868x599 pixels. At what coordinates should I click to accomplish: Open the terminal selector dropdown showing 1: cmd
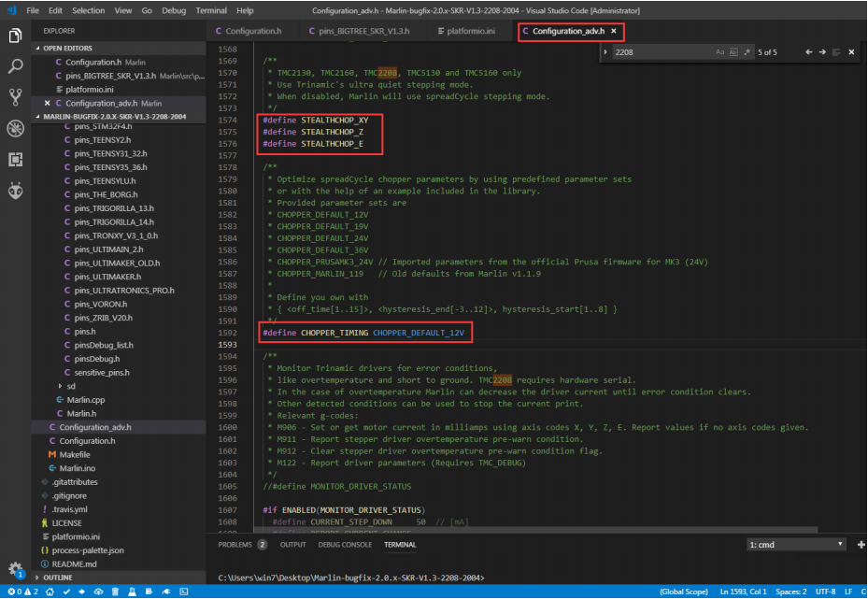(795, 544)
